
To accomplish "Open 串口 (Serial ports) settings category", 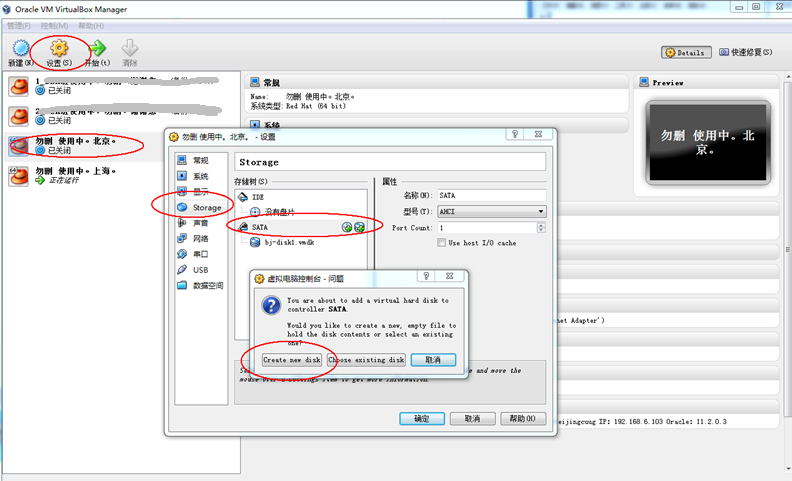I will pos(201,255).
